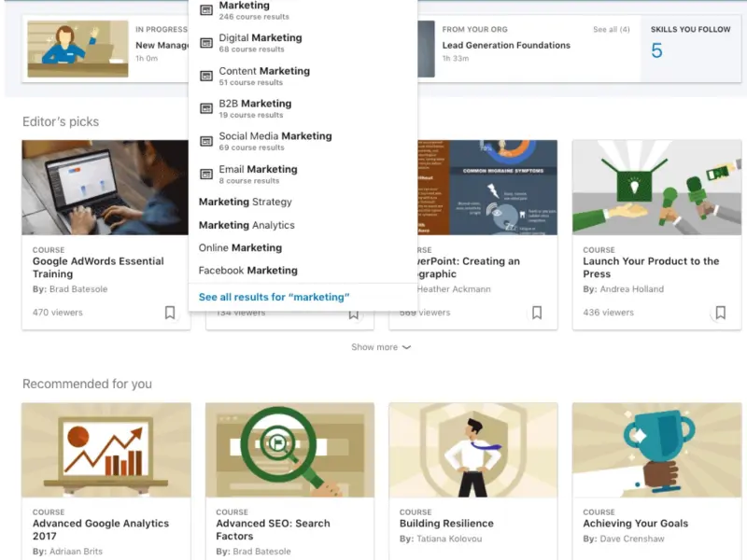Open Achieving Your Goals trophy thumbnail
The image size is (747, 560).
click(x=656, y=450)
